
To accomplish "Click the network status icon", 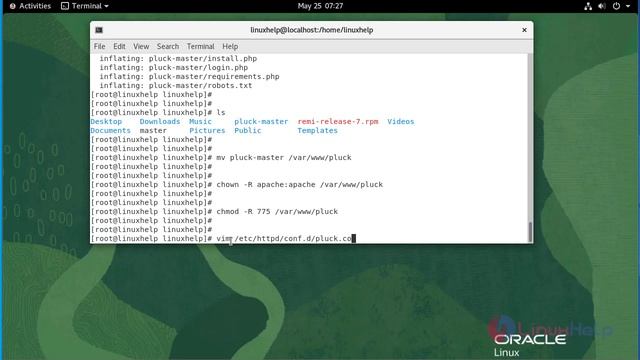I will (x=588, y=6).
